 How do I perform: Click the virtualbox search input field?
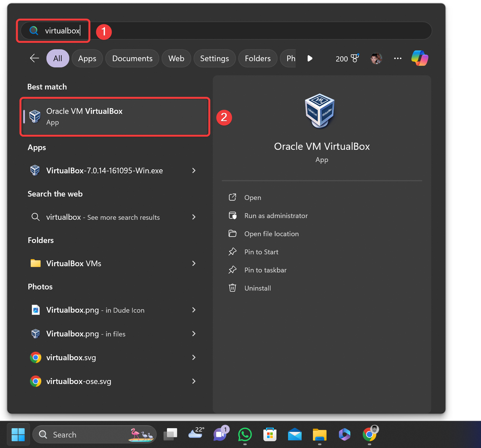point(226,31)
